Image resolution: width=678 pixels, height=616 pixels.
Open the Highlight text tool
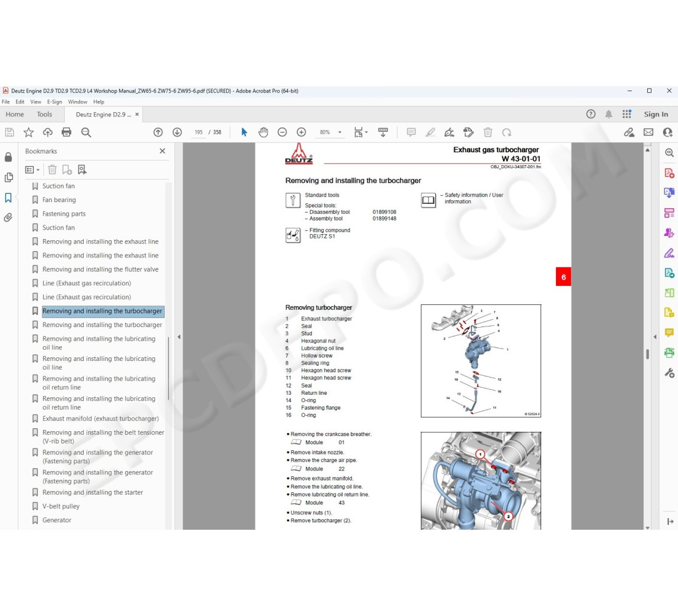point(430,132)
